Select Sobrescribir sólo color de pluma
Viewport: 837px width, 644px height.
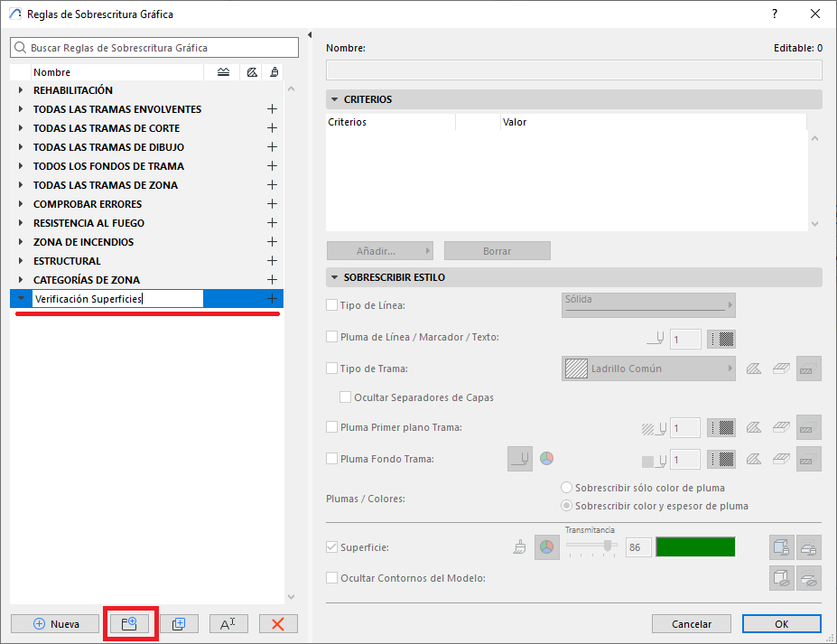pyautogui.click(x=567, y=488)
